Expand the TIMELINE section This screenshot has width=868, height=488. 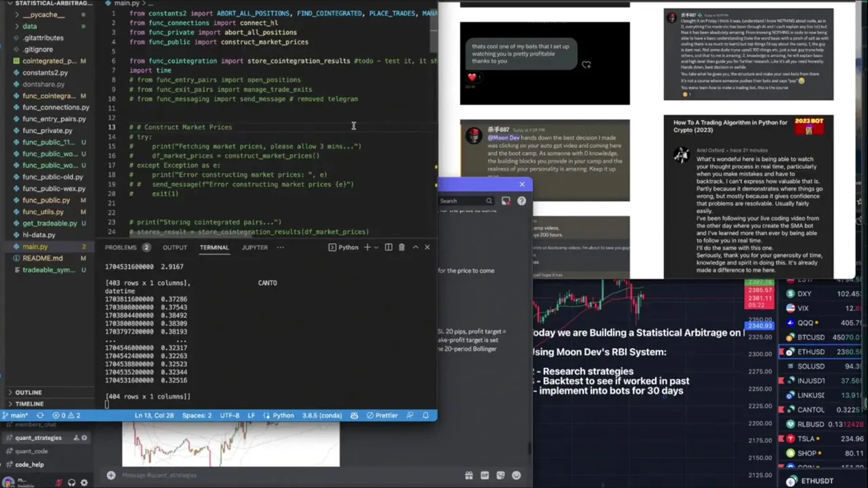pos(29,403)
